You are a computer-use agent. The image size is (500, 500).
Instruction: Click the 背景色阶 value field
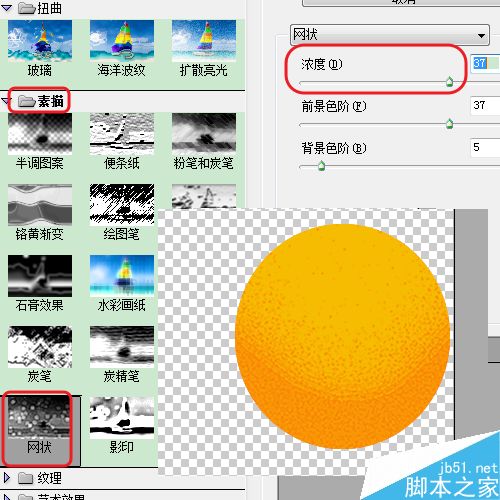click(485, 147)
